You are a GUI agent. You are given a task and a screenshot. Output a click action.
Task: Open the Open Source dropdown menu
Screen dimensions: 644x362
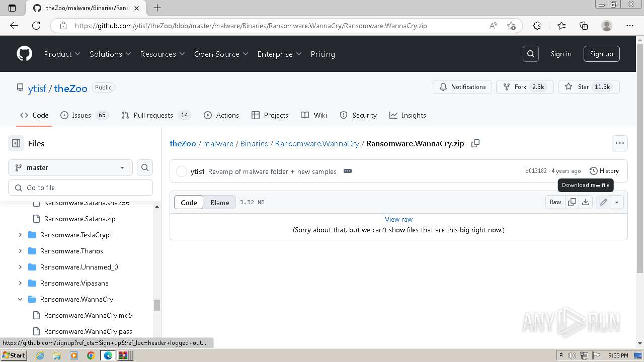click(221, 54)
